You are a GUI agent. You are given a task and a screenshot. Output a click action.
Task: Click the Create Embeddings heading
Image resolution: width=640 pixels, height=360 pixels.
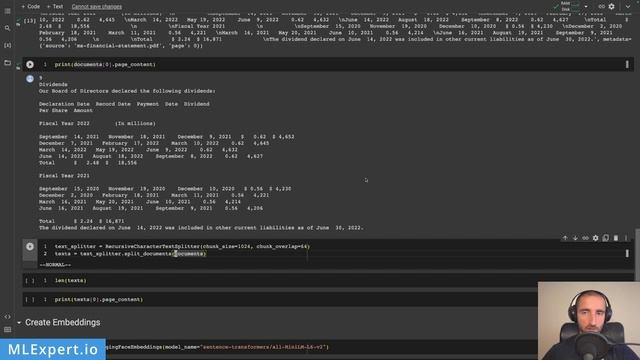(62, 322)
